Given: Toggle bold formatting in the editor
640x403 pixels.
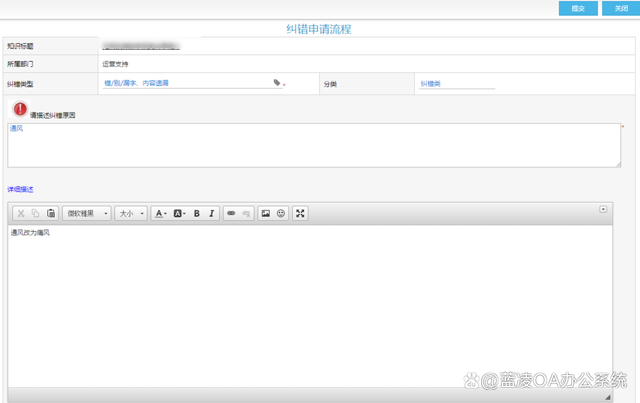Looking at the screenshot, I should tap(197, 213).
